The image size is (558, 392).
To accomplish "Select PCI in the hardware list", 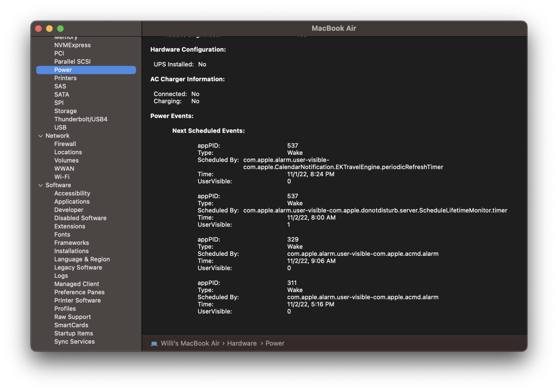I will [x=59, y=53].
